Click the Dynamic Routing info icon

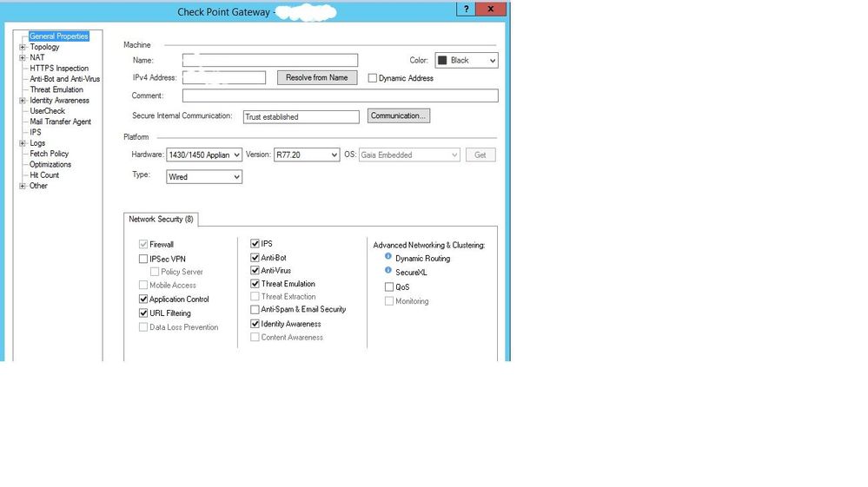[388, 256]
